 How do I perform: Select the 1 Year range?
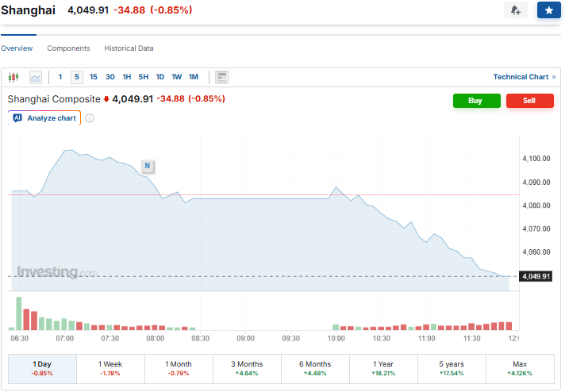click(383, 369)
